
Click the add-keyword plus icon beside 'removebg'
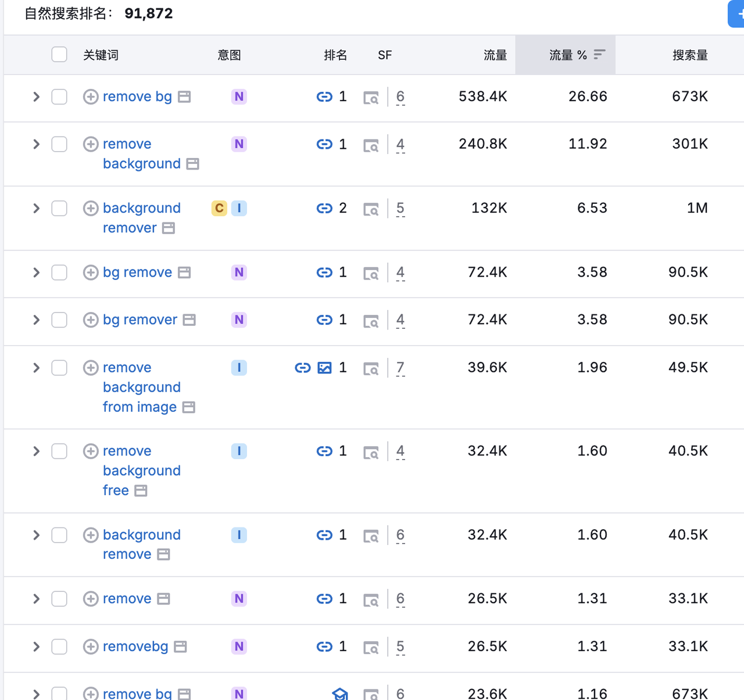tap(91, 647)
